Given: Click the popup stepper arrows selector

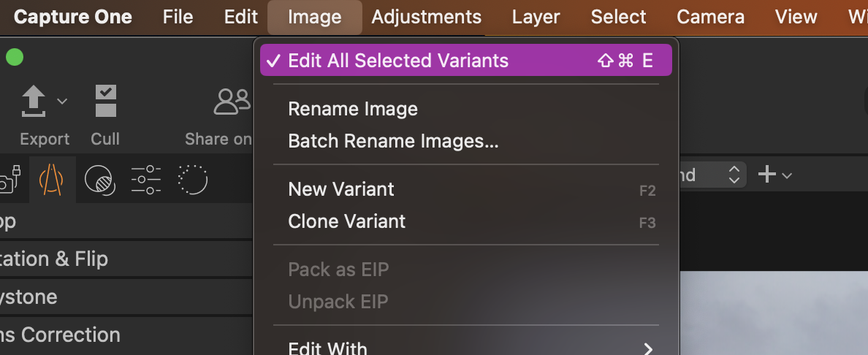Looking at the screenshot, I should pyautogui.click(x=734, y=175).
